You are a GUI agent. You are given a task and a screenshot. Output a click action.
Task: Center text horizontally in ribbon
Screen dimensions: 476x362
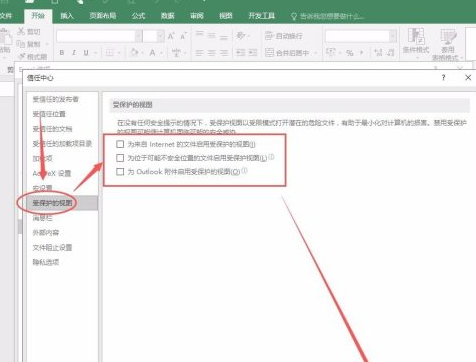coord(212,53)
